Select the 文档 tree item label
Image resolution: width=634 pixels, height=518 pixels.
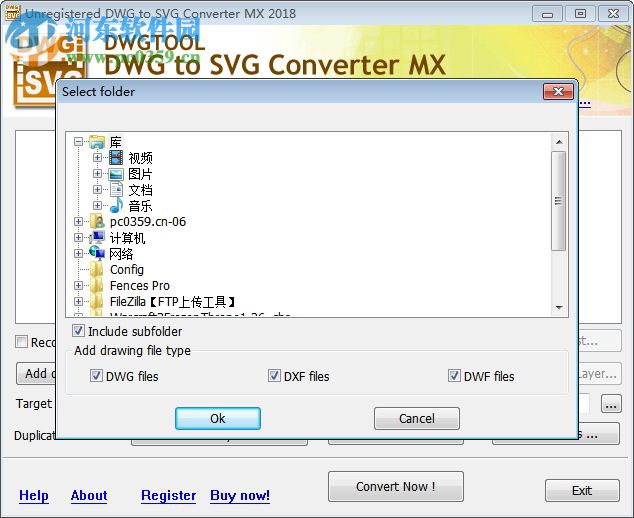point(140,190)
